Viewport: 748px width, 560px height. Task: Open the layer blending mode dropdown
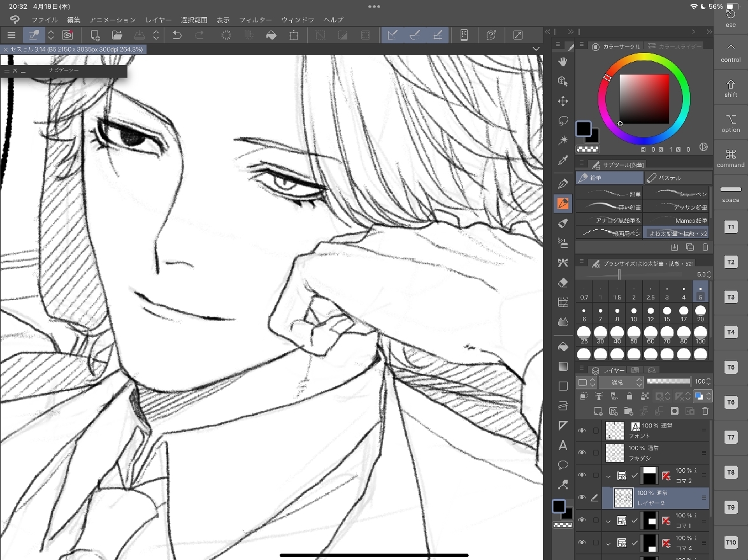coord(621,382)
